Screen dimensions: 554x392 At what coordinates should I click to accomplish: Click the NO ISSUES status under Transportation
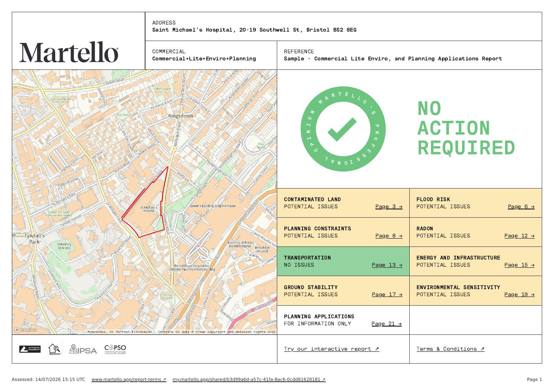pos(299,265)
